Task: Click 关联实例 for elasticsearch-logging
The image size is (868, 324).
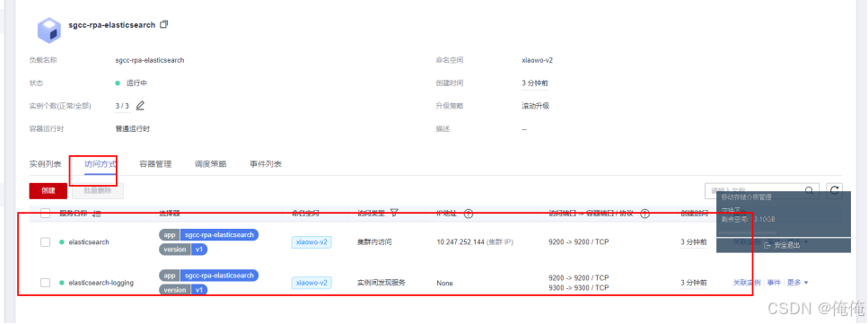Action: 747,283
